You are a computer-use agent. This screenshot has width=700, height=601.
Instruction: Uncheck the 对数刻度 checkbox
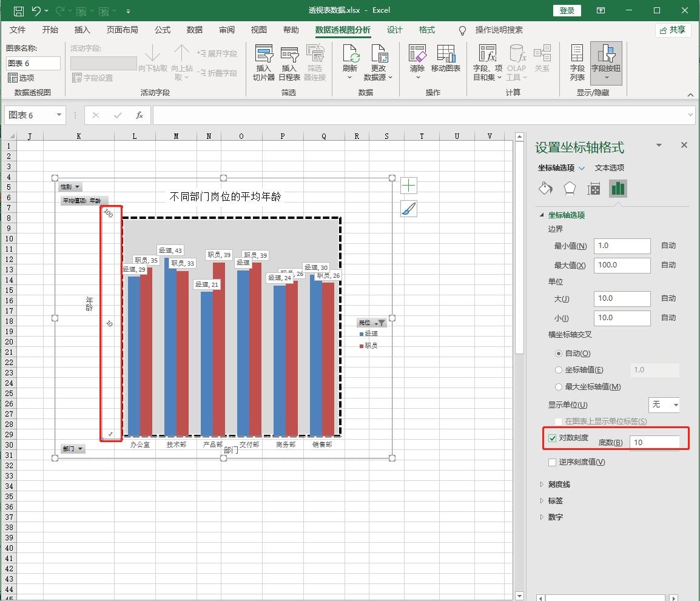click(x=552, y=438)
